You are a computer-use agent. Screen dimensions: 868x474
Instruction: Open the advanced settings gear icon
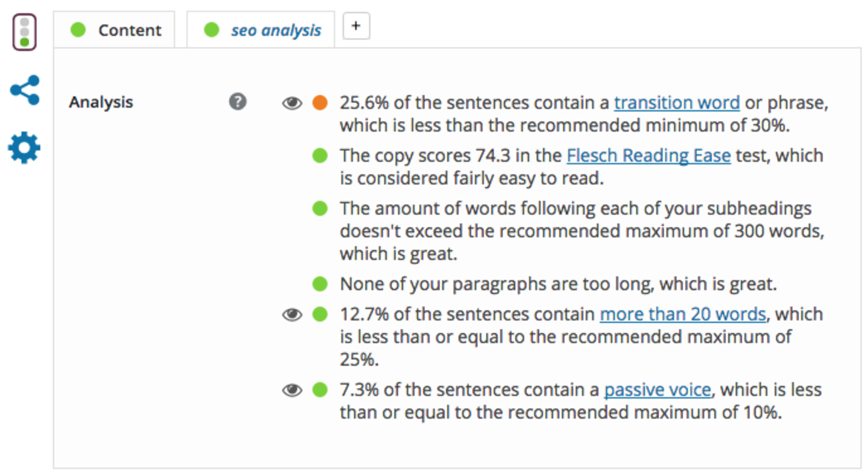(25, 148)
